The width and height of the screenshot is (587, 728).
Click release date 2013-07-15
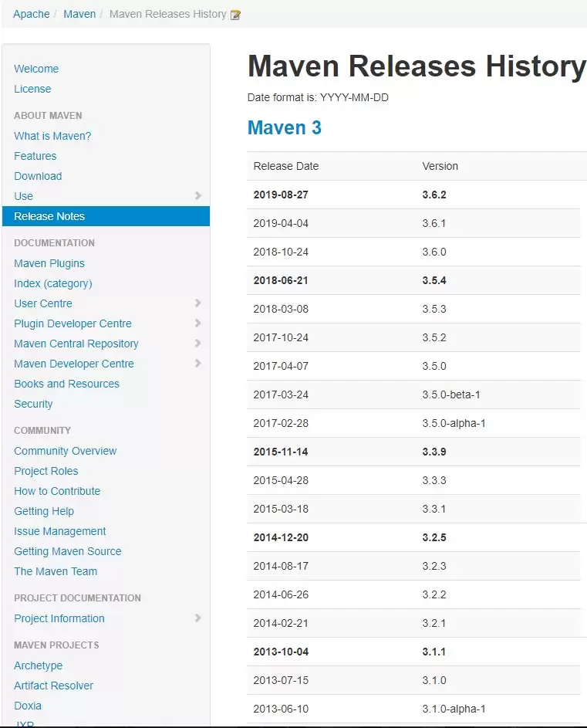click(281, 680)
